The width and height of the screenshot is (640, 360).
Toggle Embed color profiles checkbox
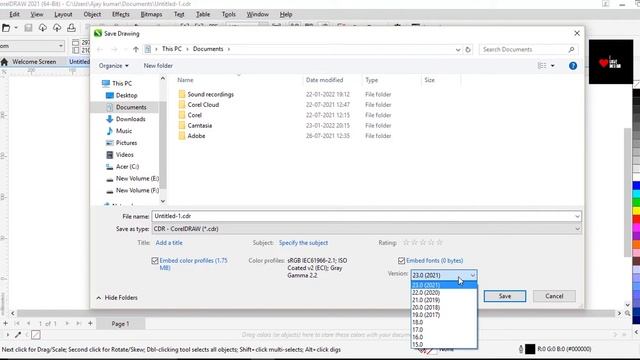click(155, 261)
